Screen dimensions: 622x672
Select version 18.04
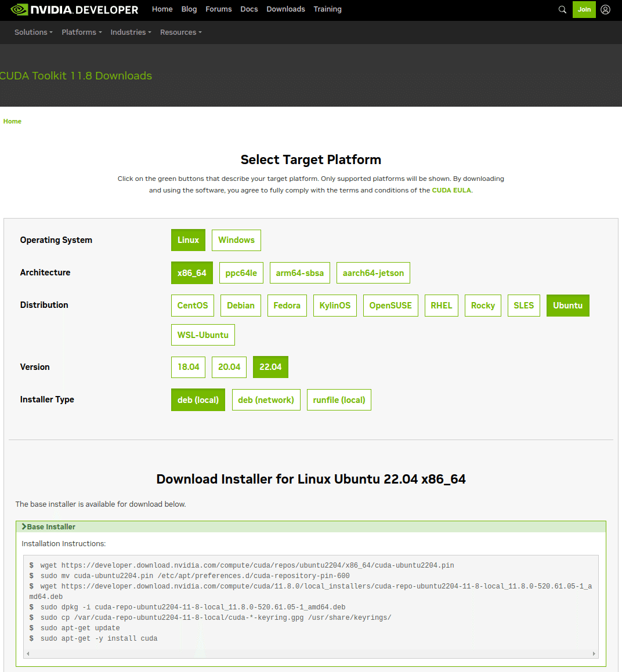coord(189,367)
